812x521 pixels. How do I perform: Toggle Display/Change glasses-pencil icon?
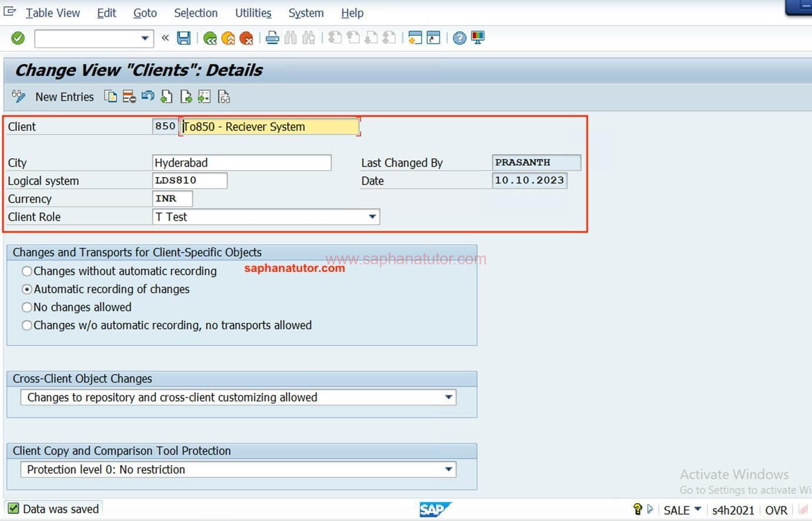pyautogui.click(x=19, y=97)
